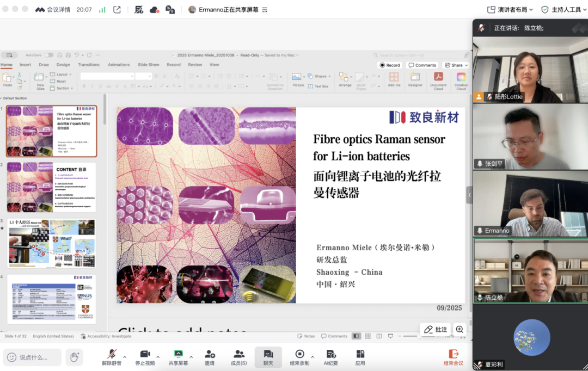Click the zoom magnifier next to 批注
The image size is (588, 371).
click(460, 330)
